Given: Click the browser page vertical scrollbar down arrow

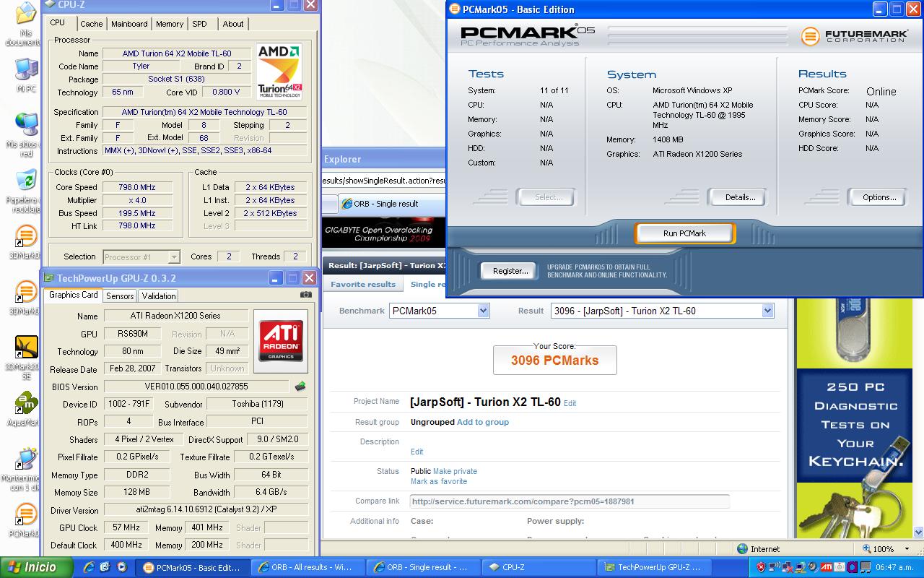Looking at the screenshot, I should 918,532.
